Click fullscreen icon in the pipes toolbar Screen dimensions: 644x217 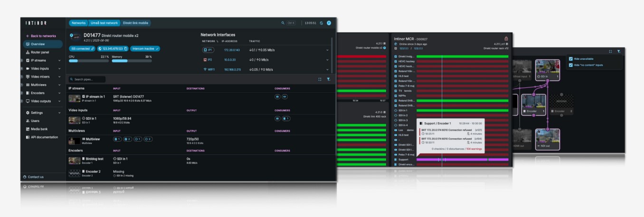(320, 79)
